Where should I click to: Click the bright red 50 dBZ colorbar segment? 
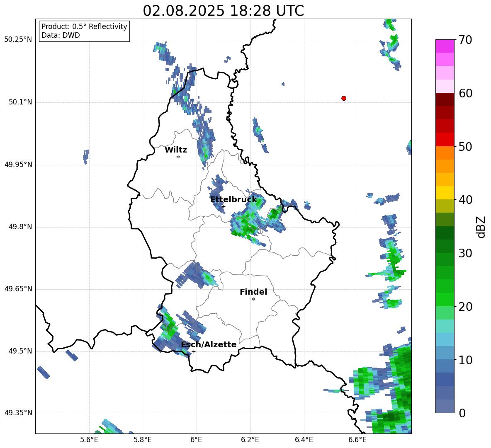(445, 140)
